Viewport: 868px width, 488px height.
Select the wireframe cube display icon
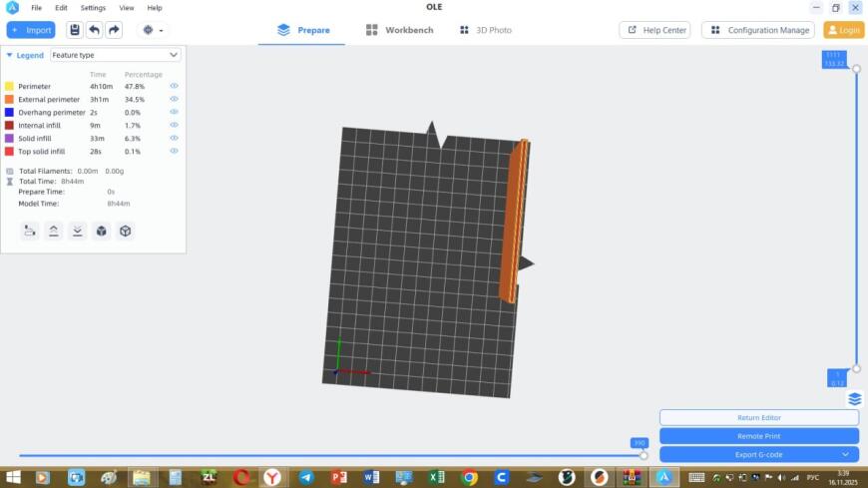tap(125, 231)
